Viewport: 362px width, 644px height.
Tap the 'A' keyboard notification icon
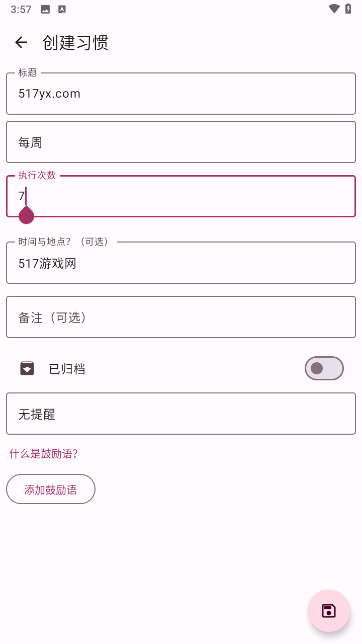62,9
